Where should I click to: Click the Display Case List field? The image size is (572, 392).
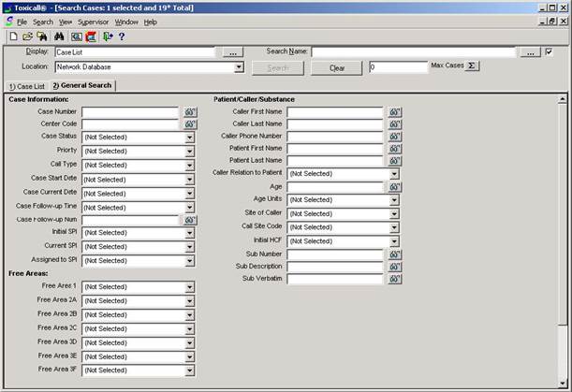[x=136, y=52]
